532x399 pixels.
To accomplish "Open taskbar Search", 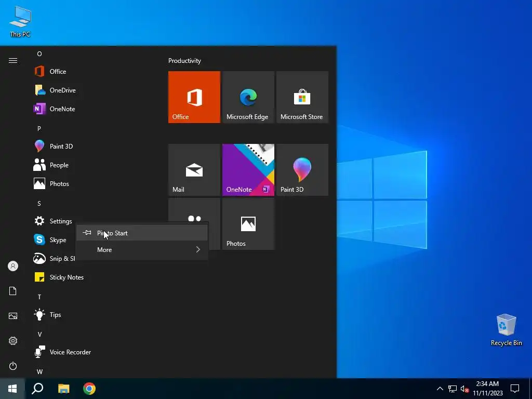I will 37,389.
